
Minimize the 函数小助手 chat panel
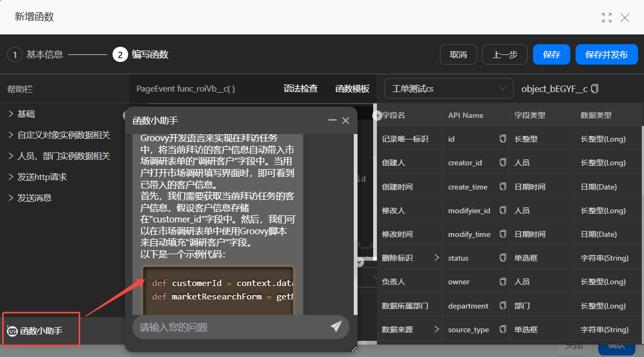coord(332,121)
